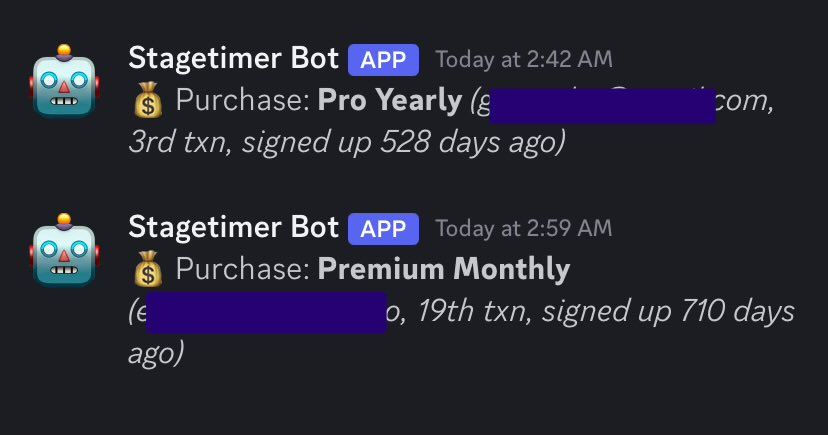Open Stagetimer Bot profile from the first message username
The image size is (828, 435).
point(233,58)
